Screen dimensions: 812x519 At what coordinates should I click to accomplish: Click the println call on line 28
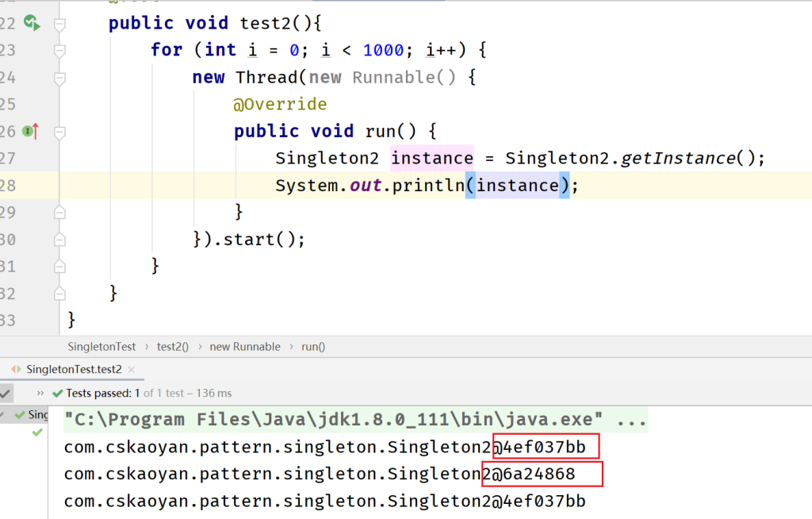click(x=428, y=185)
